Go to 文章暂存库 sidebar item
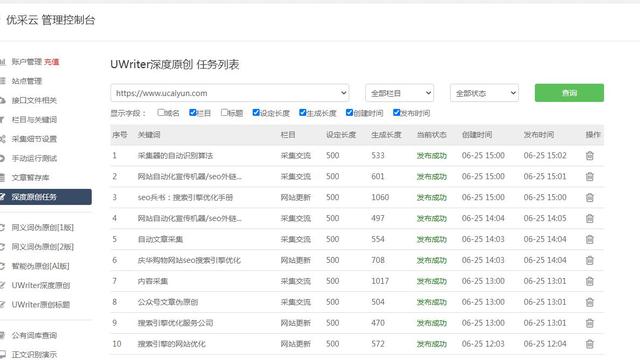Image resolution: width=640 pixels, height=360 pixels. pos(30,178)
